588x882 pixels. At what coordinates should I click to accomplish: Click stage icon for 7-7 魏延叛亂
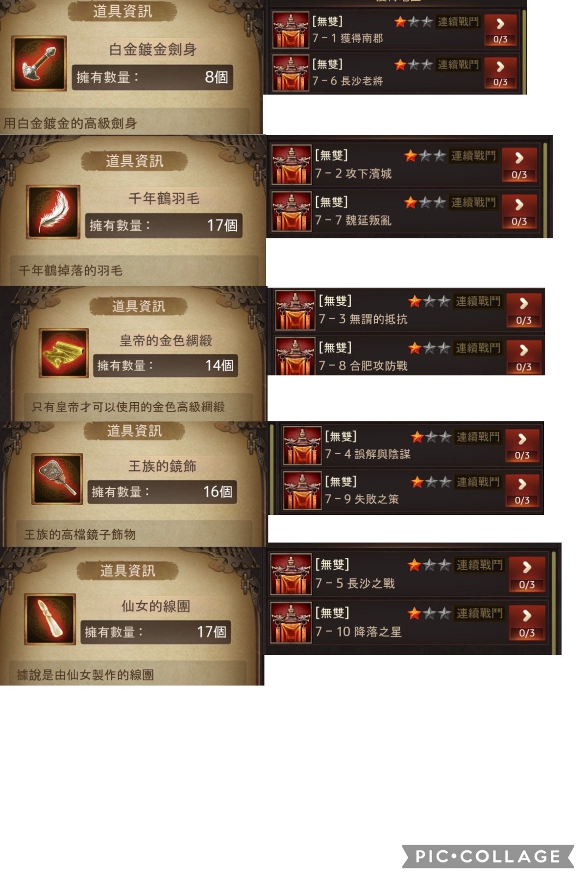pos(291,212)
